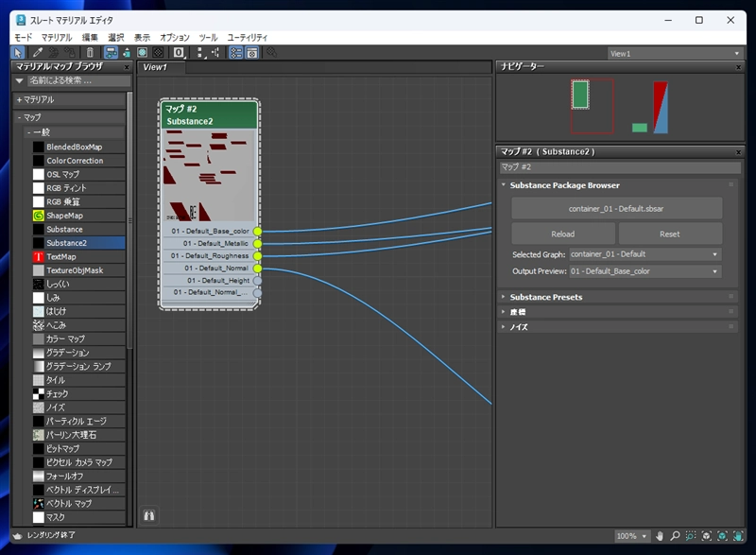Switch to the View1 tab
Viewport: 756px width, 555px height.
click(x=154, y=67)
